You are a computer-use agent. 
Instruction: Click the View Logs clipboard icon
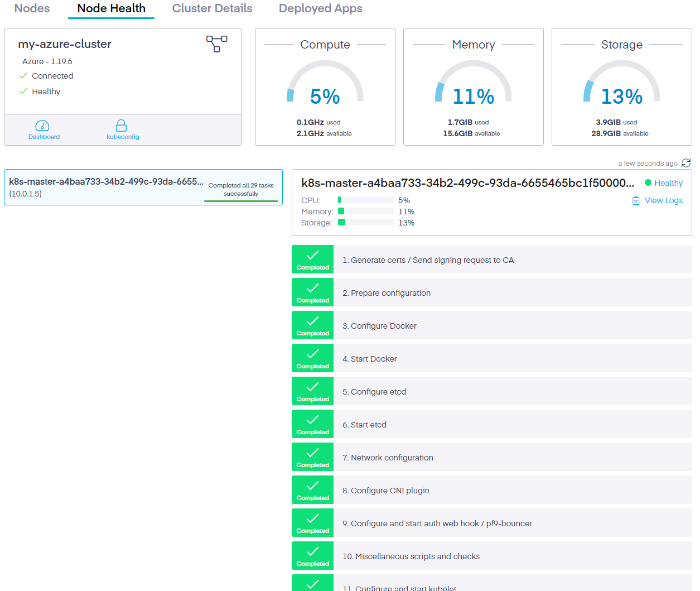636,200
